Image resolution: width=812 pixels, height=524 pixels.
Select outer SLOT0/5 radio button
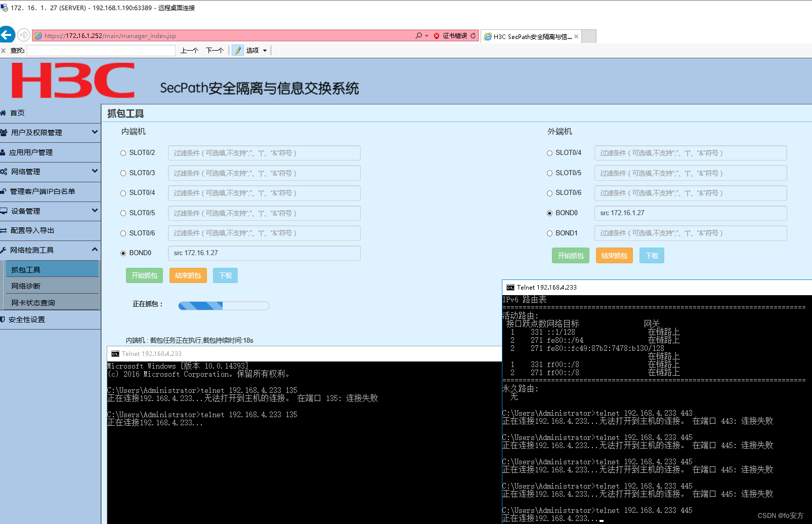coord(549,173)
